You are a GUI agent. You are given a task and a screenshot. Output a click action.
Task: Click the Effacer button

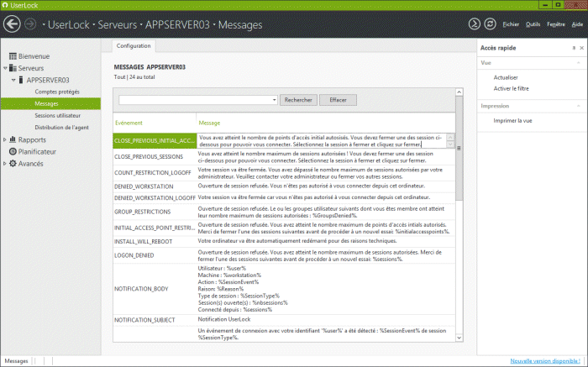[338, 100]
